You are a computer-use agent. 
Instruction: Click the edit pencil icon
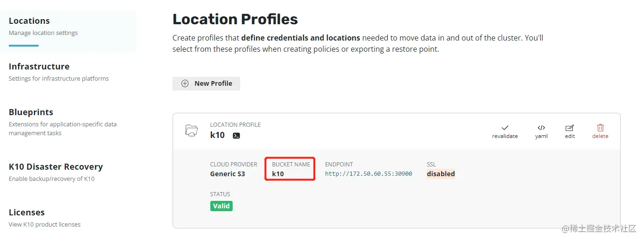coord(570,127)
